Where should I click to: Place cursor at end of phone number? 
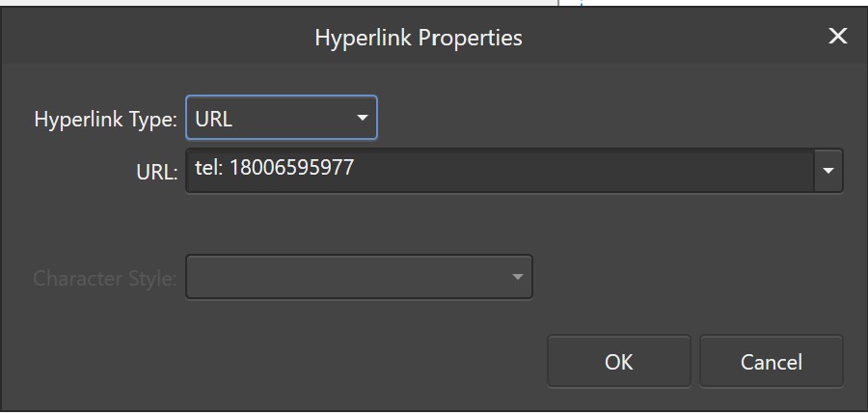[354, 168]
